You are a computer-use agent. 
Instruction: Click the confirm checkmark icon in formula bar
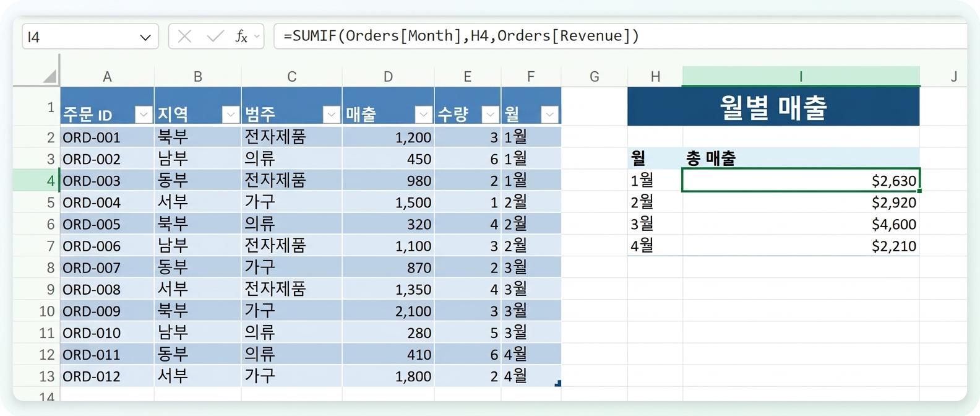coord(215,37)
